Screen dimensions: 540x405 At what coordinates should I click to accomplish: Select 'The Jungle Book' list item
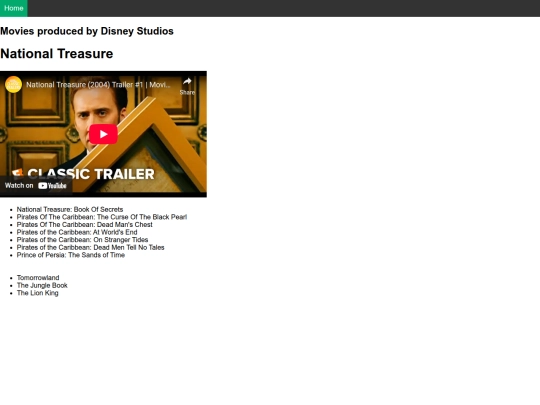pos(42,285)
